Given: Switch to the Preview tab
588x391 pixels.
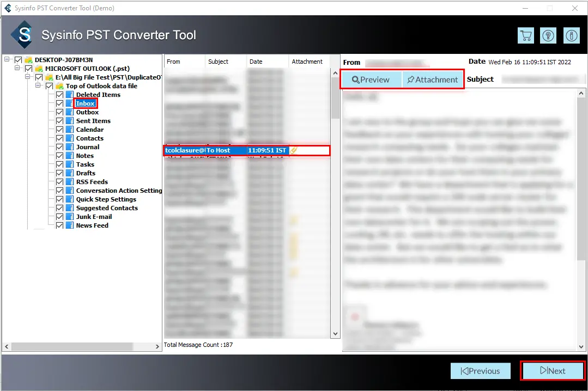Looking at the screenshot, I should coord(371,80).
